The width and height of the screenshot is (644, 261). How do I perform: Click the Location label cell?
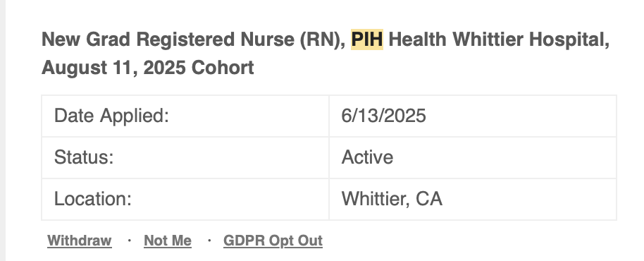pyautogui.click(x=185, y=200)
